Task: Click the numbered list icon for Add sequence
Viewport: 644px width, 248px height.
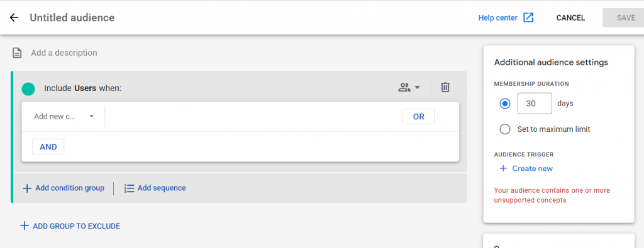Action: [130, 188]
